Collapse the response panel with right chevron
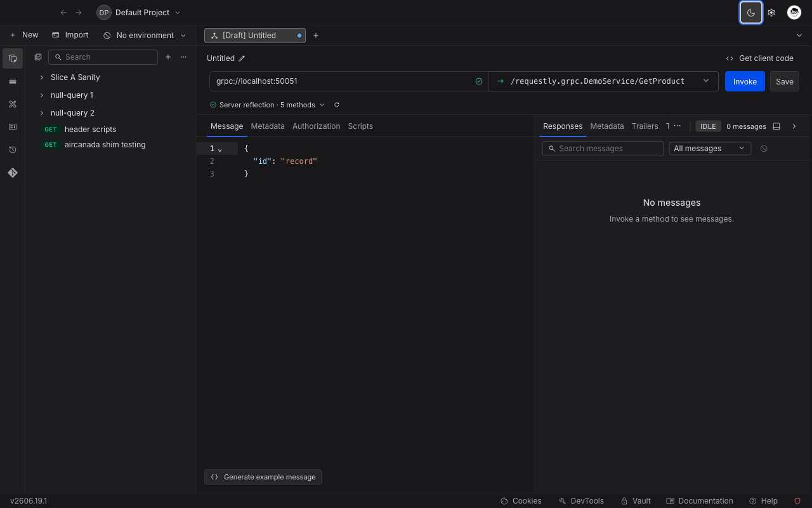 tap(794, 126)
